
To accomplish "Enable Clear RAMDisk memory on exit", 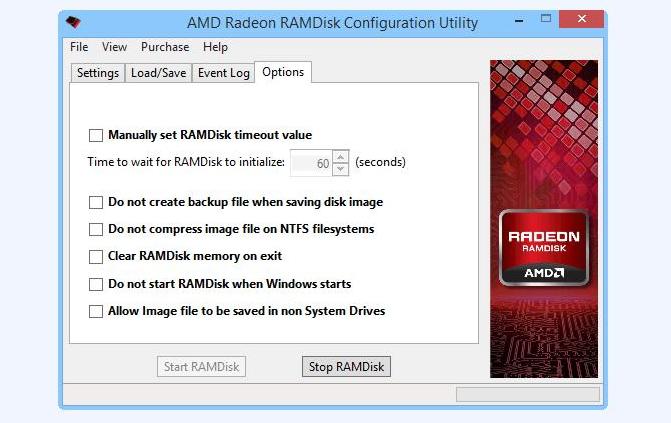I will coord(96,257).
